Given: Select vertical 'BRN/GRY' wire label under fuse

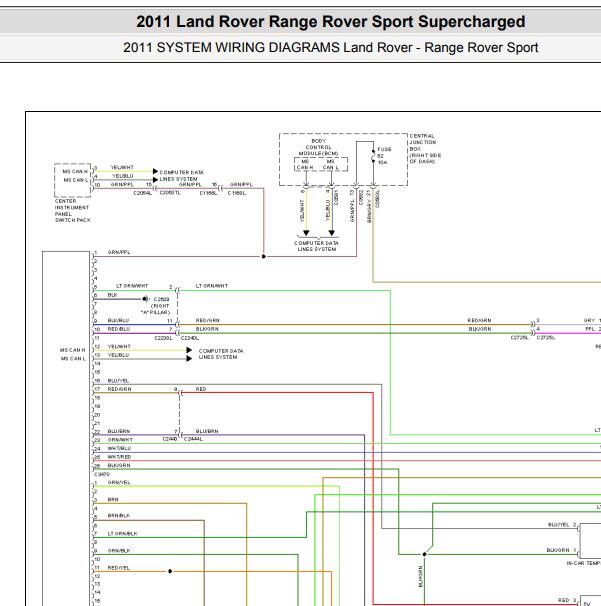Looking at the screenshot, I should (x=369, y=211).
